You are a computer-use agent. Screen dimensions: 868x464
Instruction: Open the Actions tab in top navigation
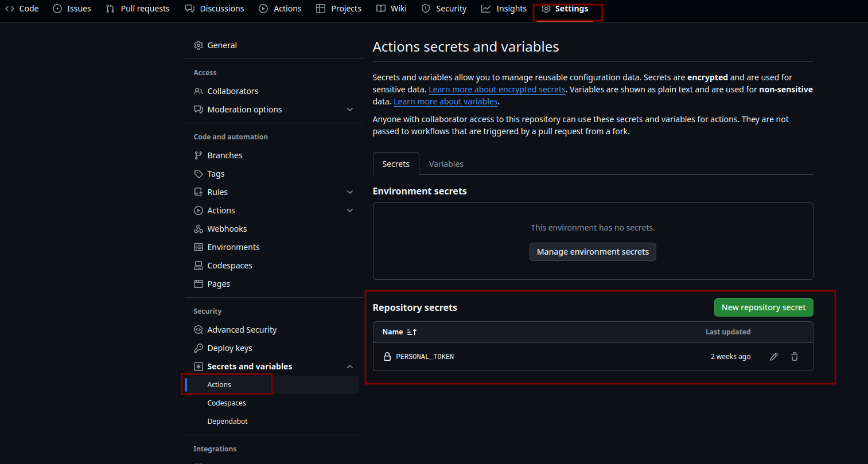pos(280,9)
